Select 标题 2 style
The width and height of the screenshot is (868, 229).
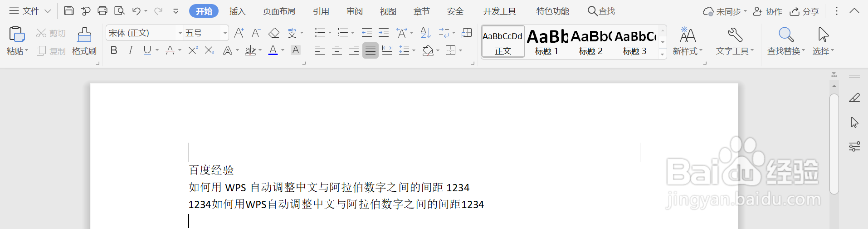pos(591,42)
